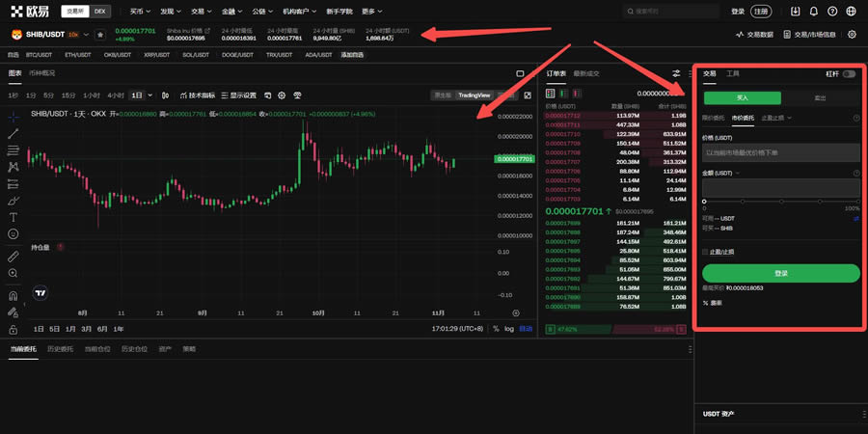Image resolution: width=868 pixels, height=434 pixels.
Task: Click the amount percentage slider track
Action: 780,200
